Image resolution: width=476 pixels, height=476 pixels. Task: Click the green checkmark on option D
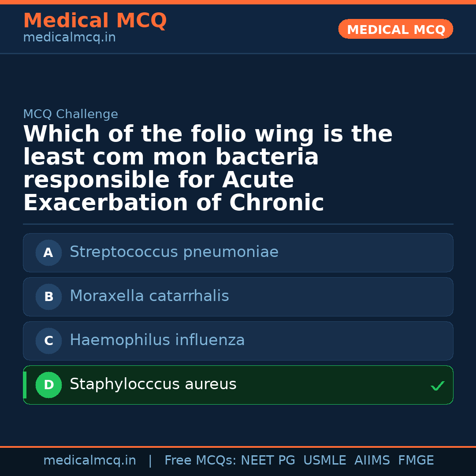coord(438,386)
